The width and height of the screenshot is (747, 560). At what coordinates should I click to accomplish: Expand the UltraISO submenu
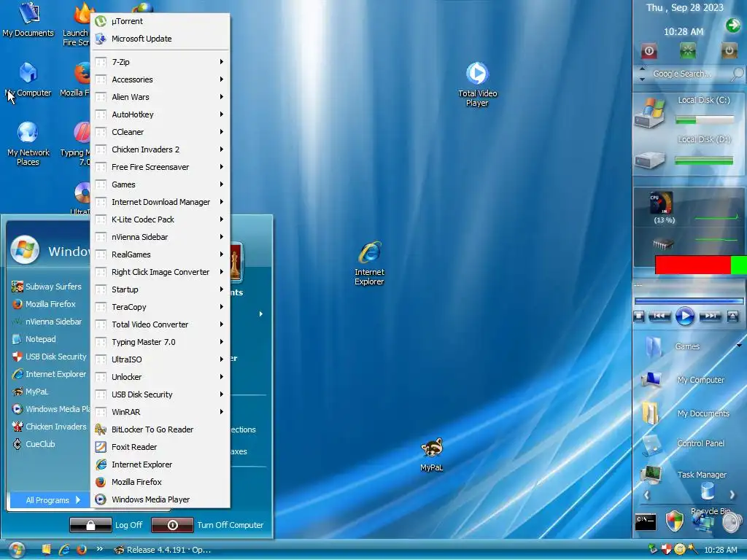[160, 359]
